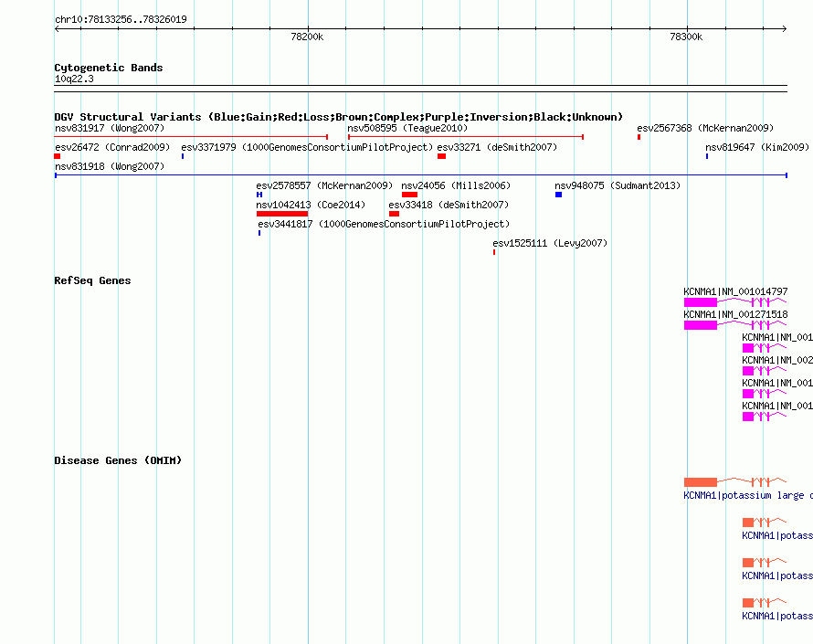
Task: Open nsv24056 (Mills2006) variant label
Action: point(456,185)
